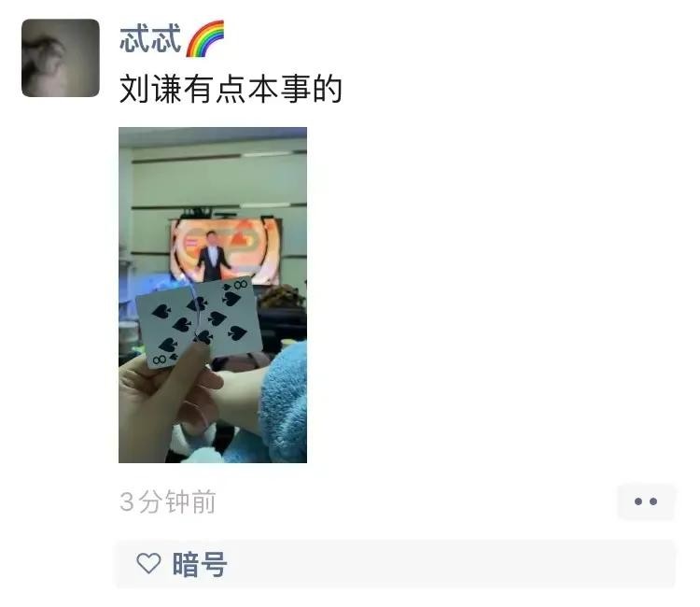Viewport: 700px width, 607px height.
Task: Click the 8 index on the card's upper-right corner
Action: pos(241,285)
